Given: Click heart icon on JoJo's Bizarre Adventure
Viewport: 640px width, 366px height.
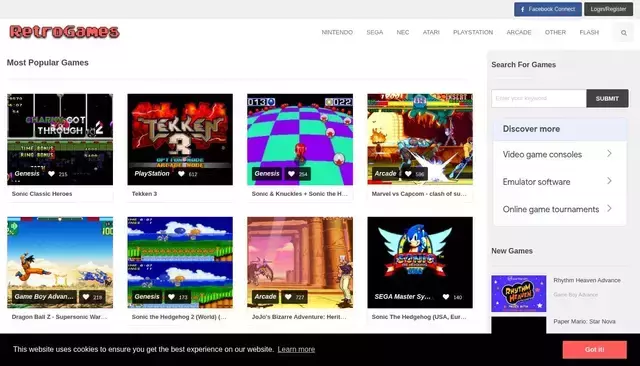Looking at the screenshot, I should (x=288, y=297).
